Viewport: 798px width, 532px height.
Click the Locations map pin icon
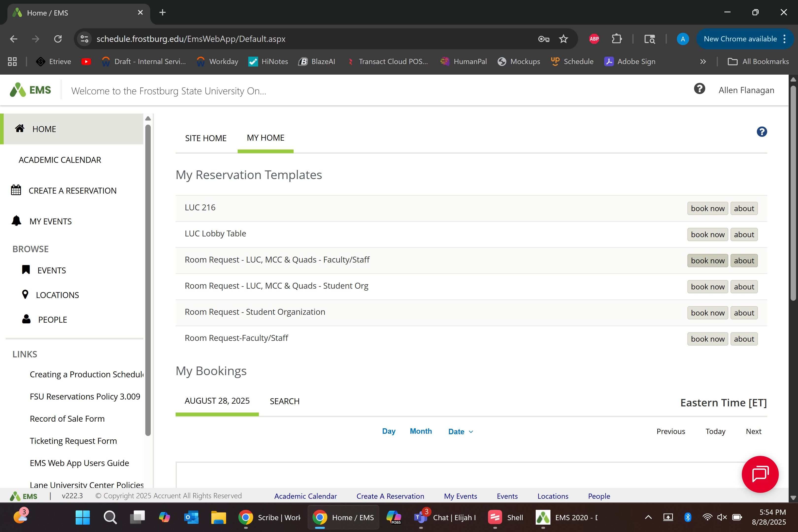tap(25, 295)
